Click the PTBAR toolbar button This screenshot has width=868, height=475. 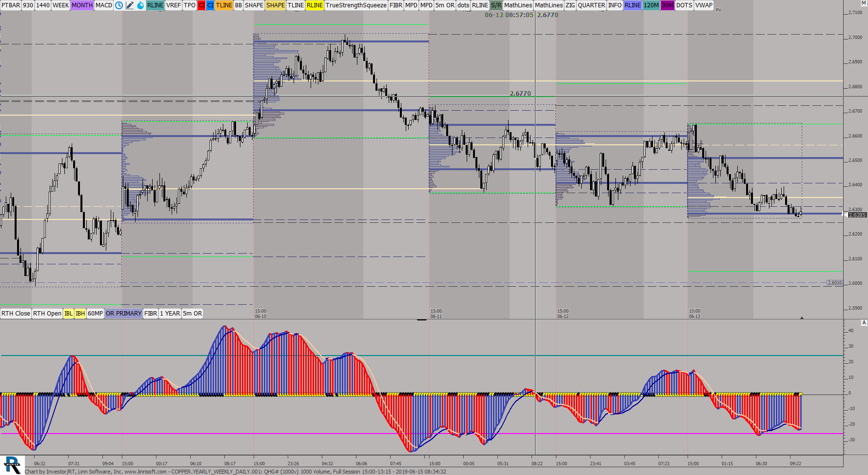click(11, 5)
